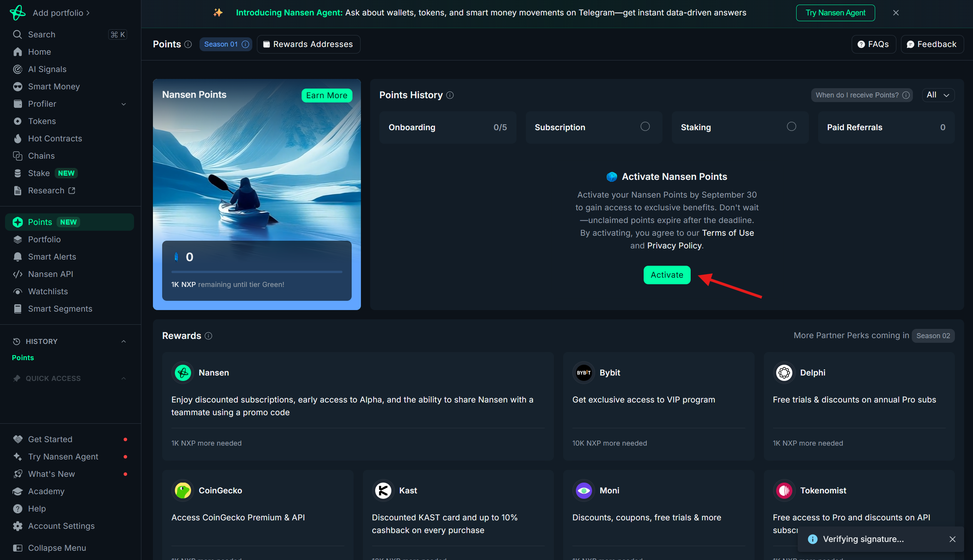The image size is (973, 560).
Task: Open the Terms of Use link
Action: click(728, 233)
